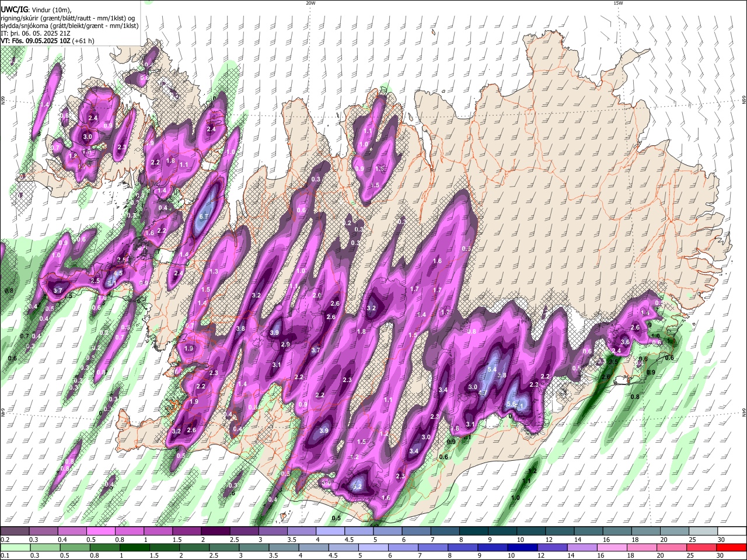Click the slydda/snjókoma legend description line
The image size is (747, 560).
point(69,26)
